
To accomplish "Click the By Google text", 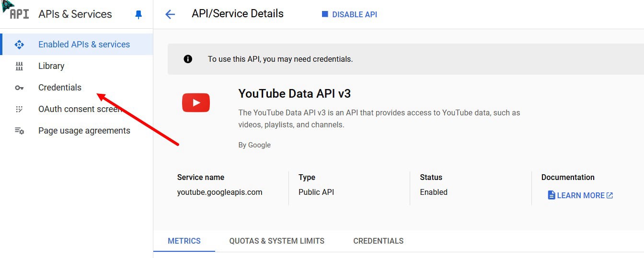I will [254, 145].
